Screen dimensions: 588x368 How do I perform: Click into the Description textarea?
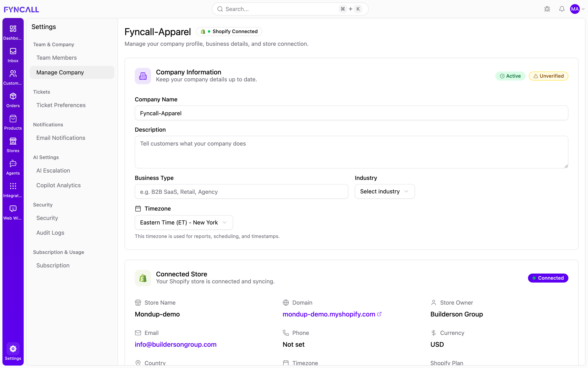pos(351,152)
